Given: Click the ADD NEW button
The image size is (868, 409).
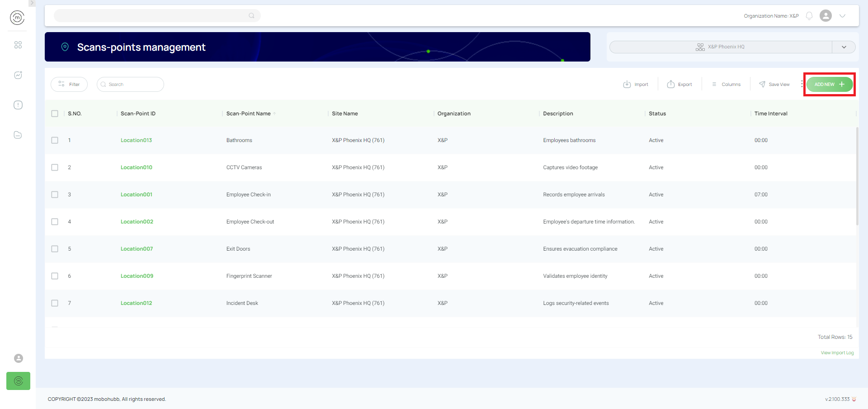Looking at the screenshot, I should 829,84.
